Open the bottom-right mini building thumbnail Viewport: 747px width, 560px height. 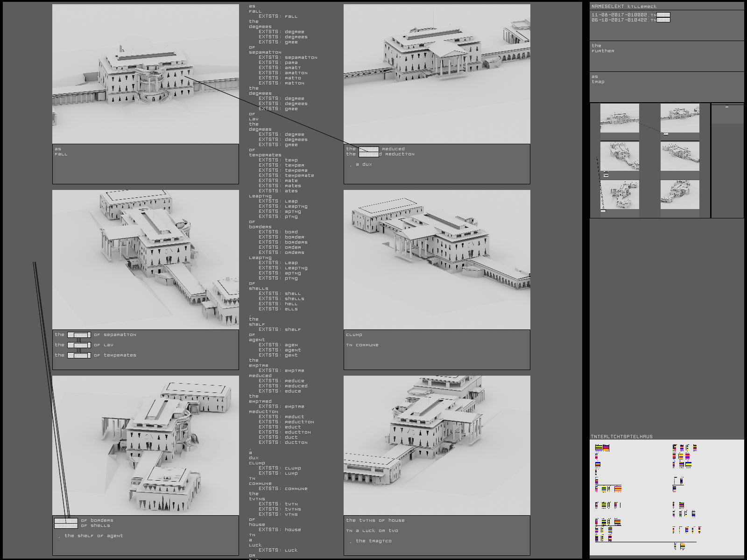click(x=680, y=195)
